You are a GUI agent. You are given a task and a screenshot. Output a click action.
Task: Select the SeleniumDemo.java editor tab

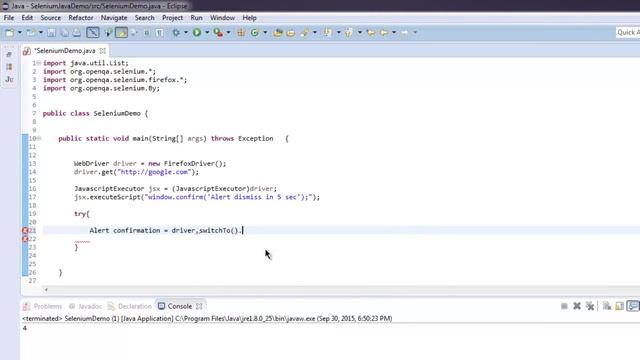(64, 51)
